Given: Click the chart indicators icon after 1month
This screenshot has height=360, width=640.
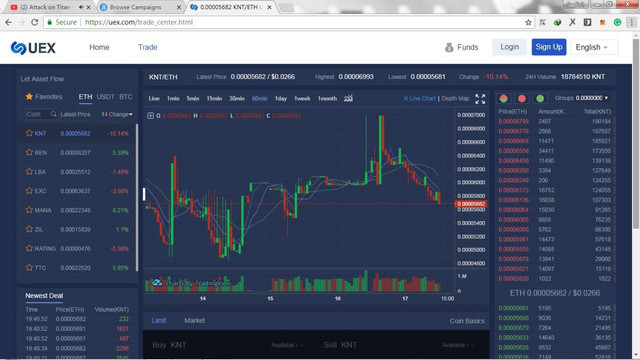Looking at the screenshot, I should pos(348,98).
